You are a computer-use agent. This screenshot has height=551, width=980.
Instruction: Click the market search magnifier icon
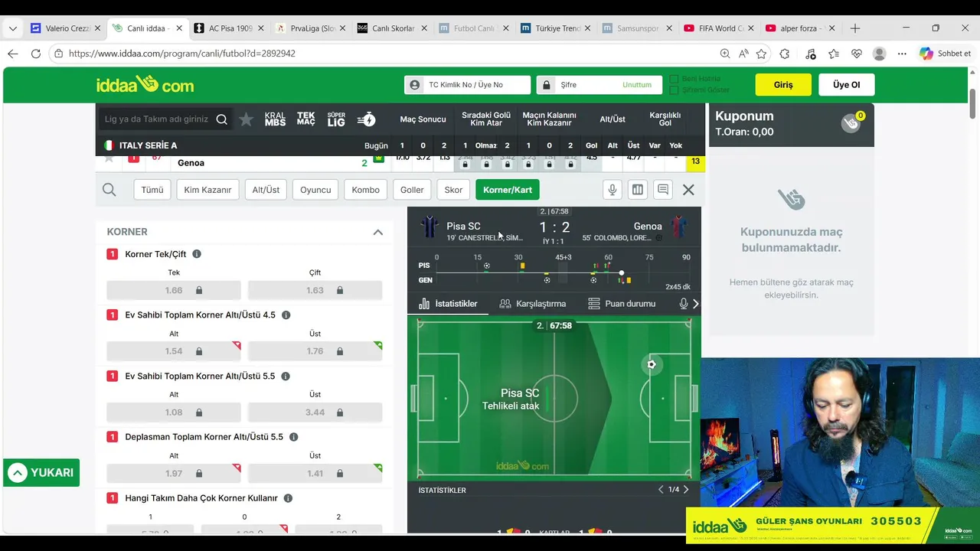coord(109,190)
